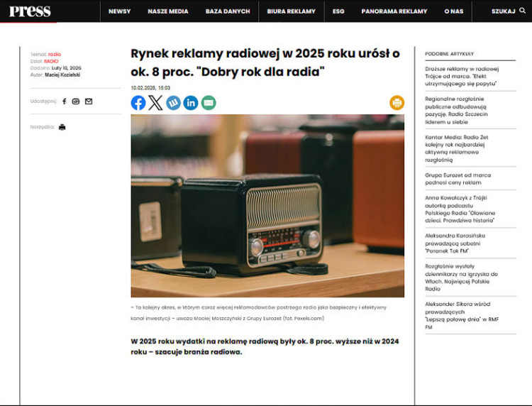Open the NEWSY menu item
This screenshot has height=406, width=532.
[x=119, y=11]
